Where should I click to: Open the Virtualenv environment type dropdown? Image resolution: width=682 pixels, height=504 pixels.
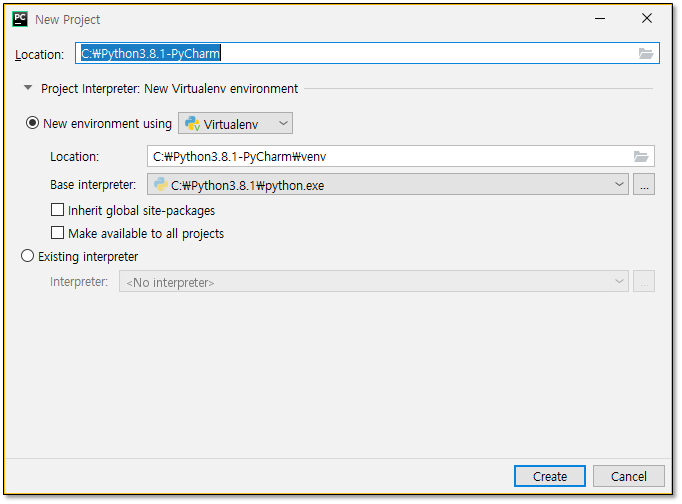point(235,123)
